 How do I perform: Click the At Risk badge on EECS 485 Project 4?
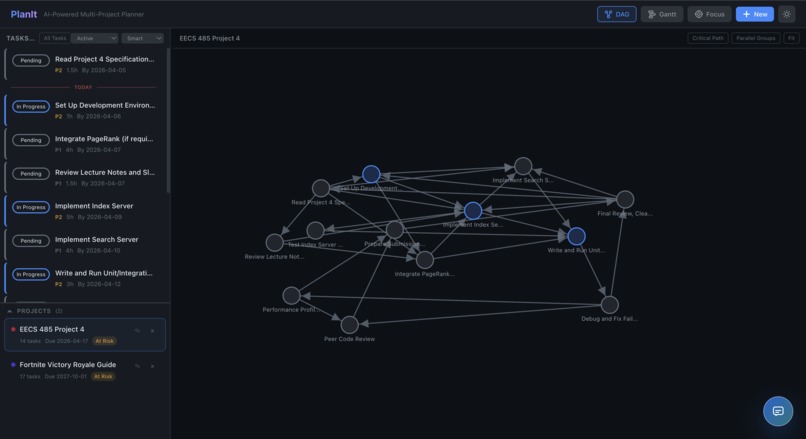tap(104, 341)
